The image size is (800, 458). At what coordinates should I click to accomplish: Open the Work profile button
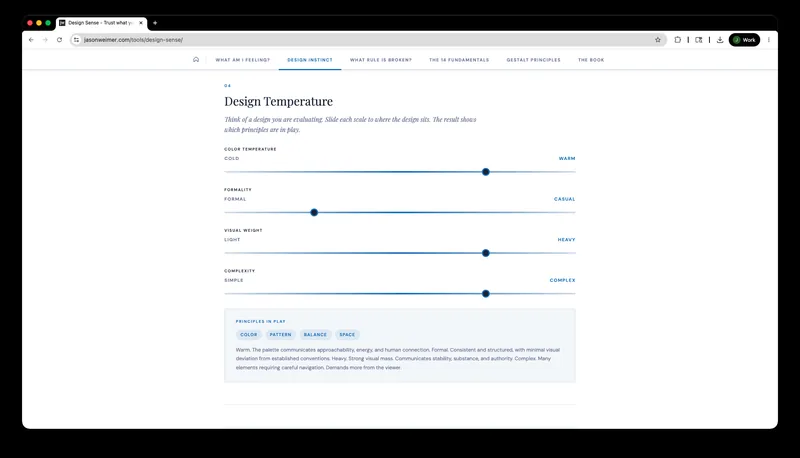click(x=744, y=40)
